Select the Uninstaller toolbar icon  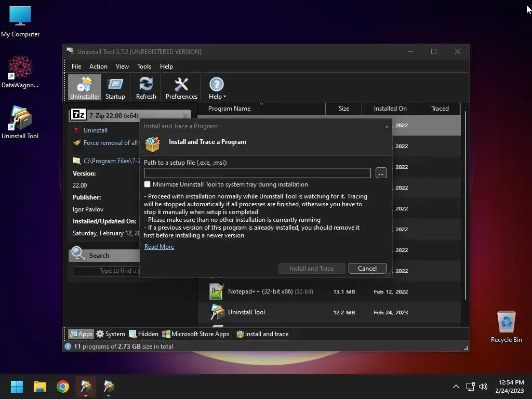click(85, 87)
